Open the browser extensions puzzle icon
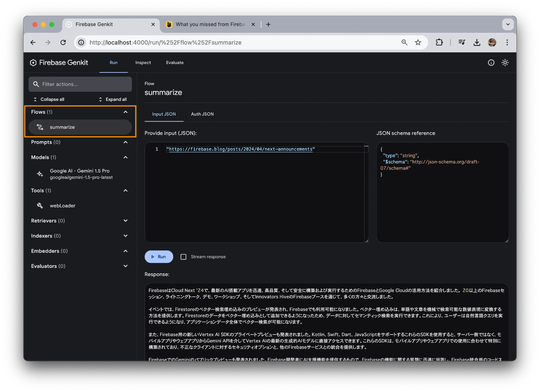Screen dimensions: 540x392 coord(439,42)
